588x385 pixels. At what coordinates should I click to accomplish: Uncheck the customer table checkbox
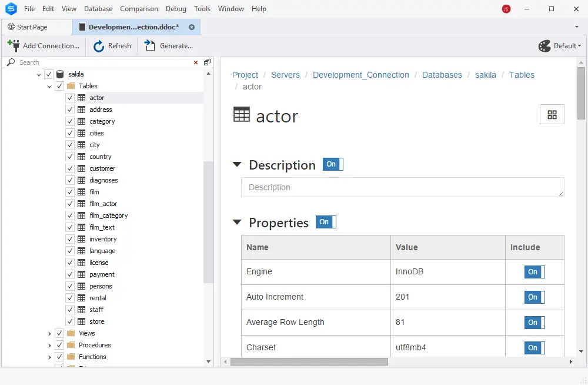[x=71, y=168]
